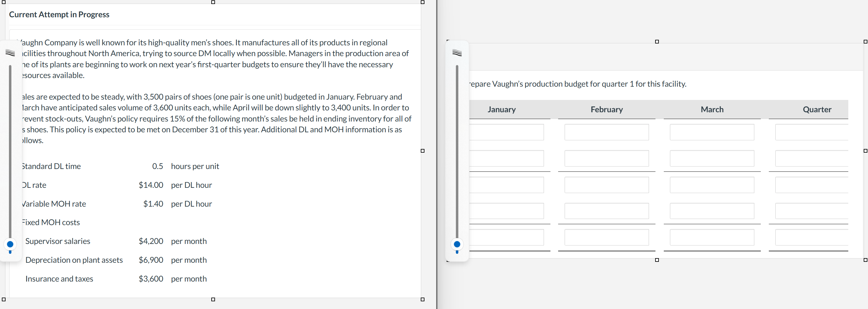Click the production budget instruction text
868x309 pixels.
[x=577, y=84]
